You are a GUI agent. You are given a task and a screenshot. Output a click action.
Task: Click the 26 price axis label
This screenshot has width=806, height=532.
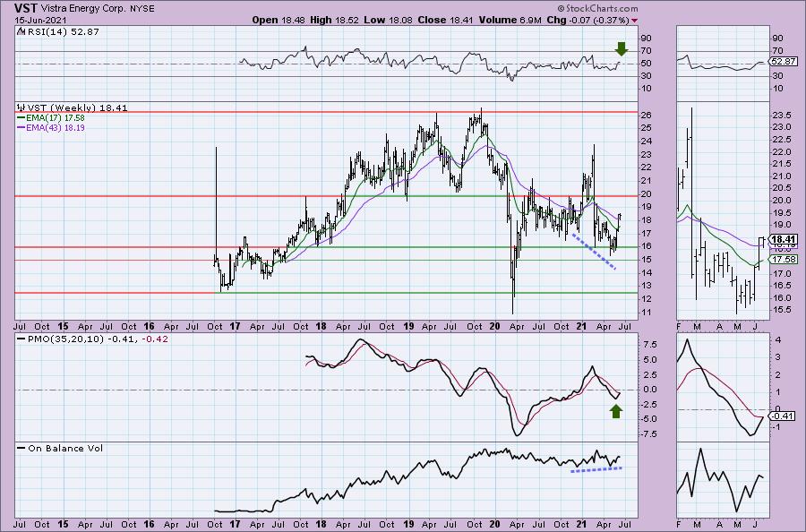point(646,116)
